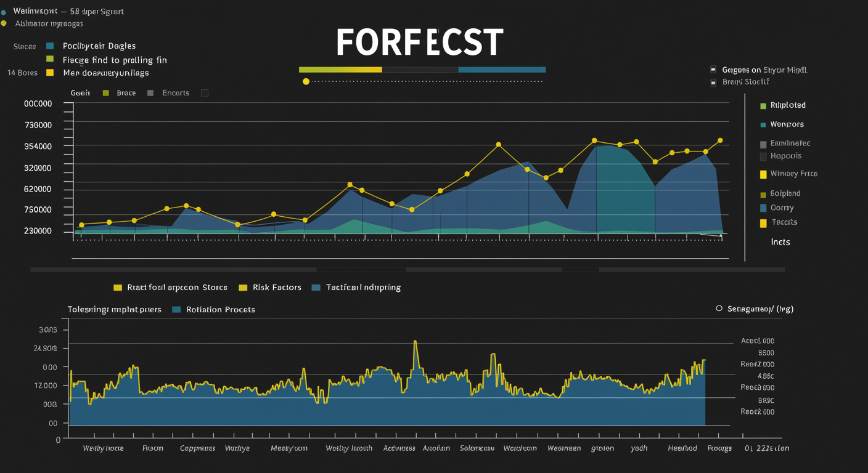Click the green square next to Fiacge find
Image resolution: width=868 pixels, height=473 pixels.
[50, 60]
